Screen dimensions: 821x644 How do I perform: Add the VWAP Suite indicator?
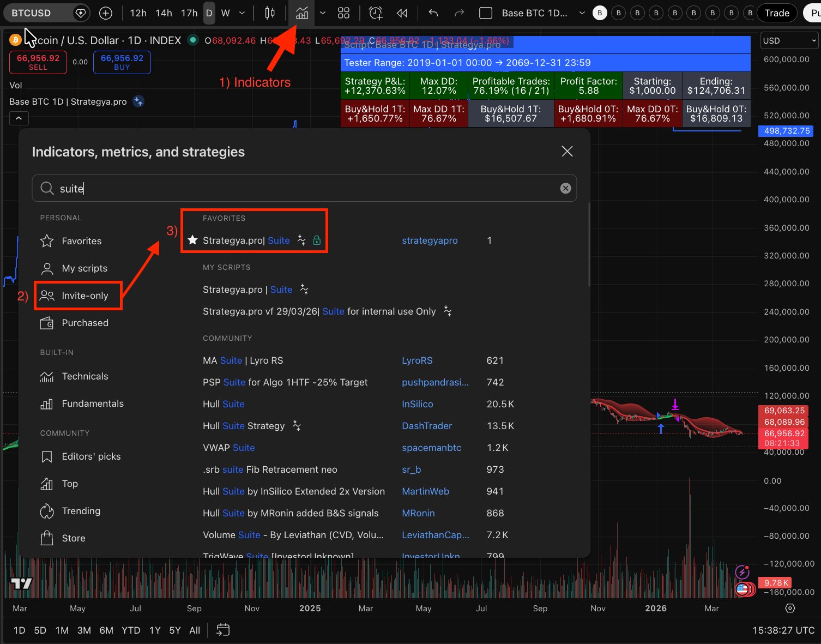(229, 448)
